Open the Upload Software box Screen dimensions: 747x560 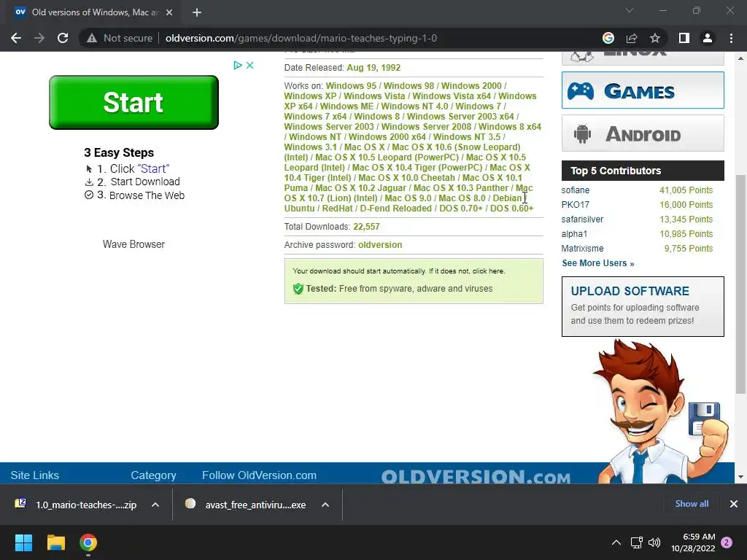point(643,307)
